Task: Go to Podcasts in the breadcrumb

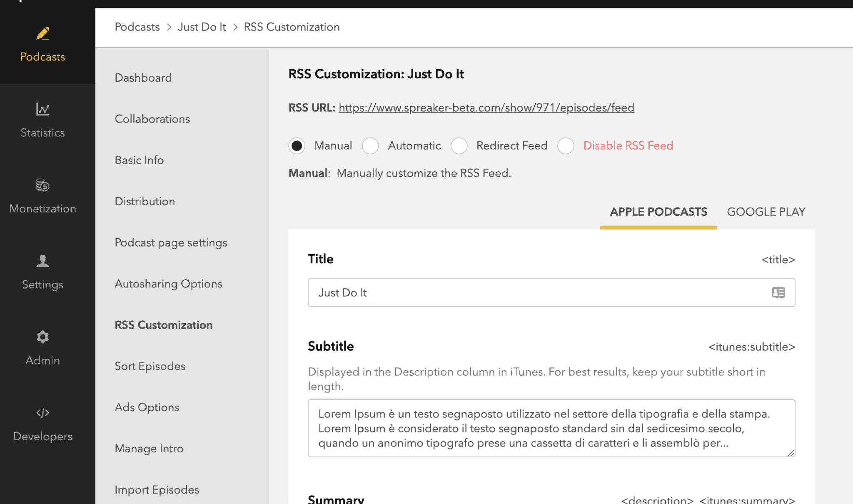Action: tap(137, 27)
